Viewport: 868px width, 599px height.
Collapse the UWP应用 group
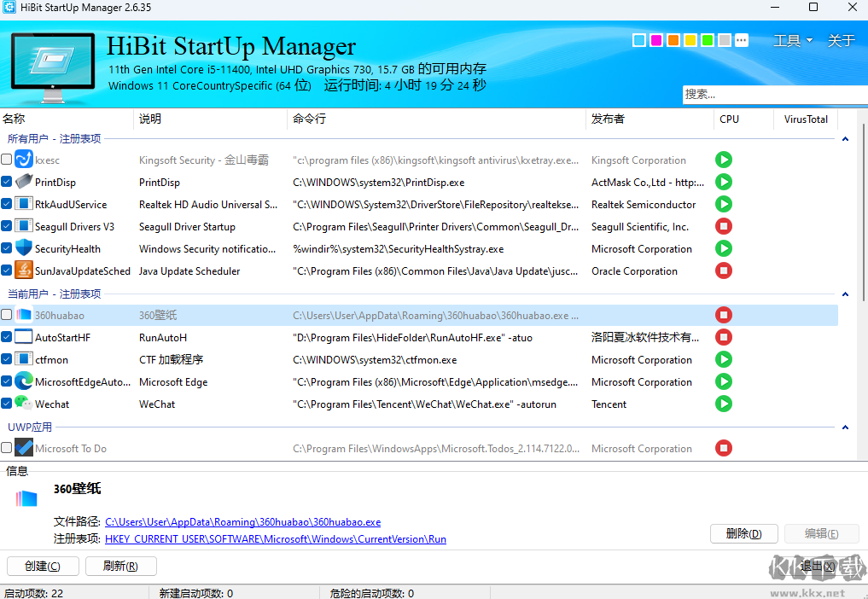[845, 427]
